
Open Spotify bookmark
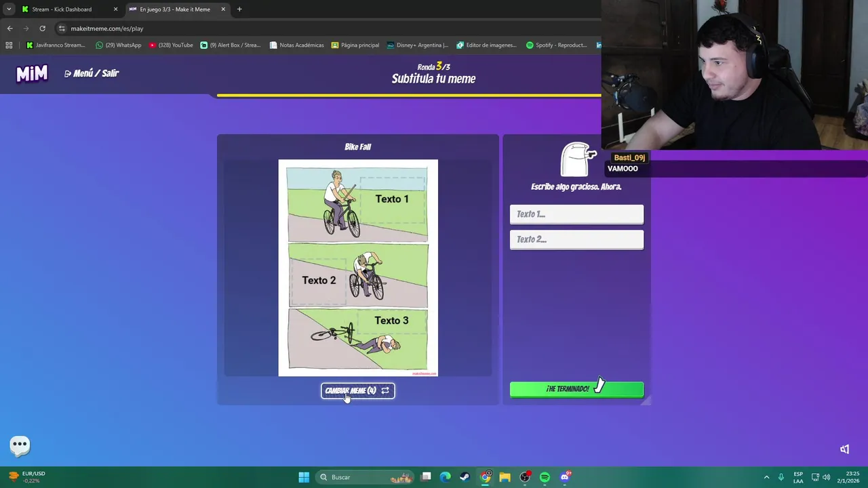point(557,45)
